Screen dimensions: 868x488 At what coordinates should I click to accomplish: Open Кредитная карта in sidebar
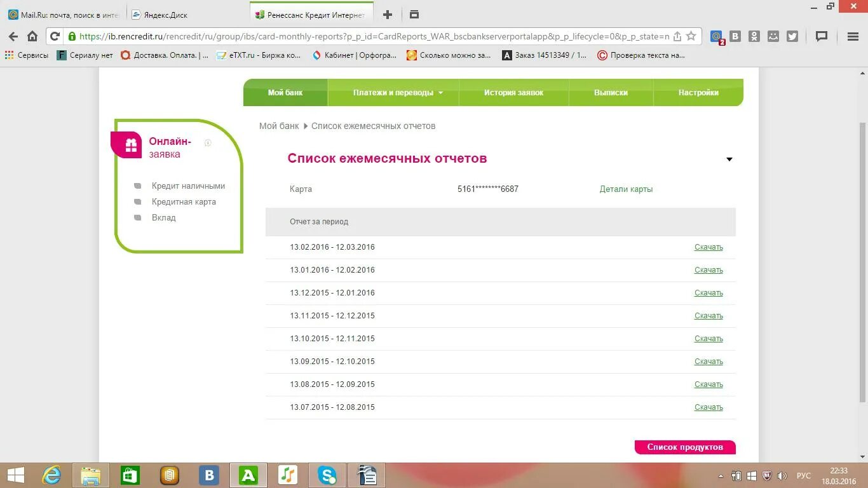click(x=184, y=202)
